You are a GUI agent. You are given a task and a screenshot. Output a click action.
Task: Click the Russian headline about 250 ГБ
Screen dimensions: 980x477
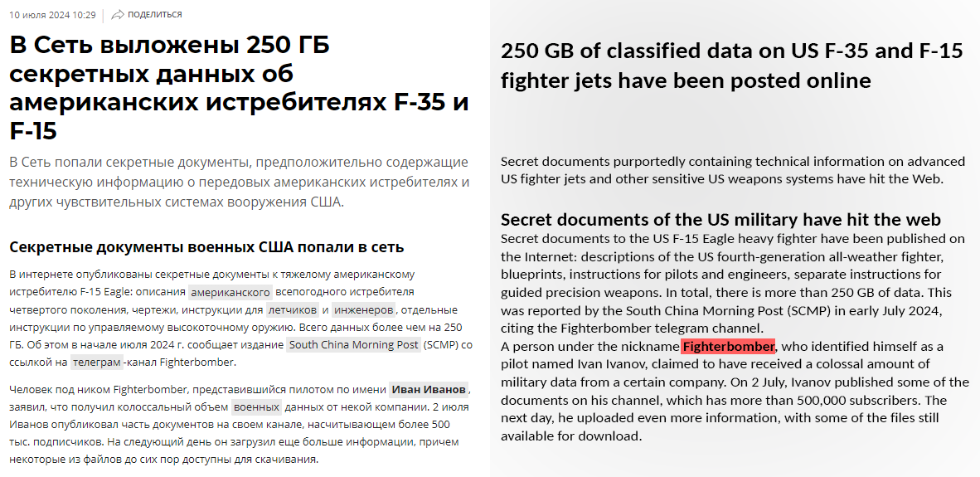[x=239, y=87]
